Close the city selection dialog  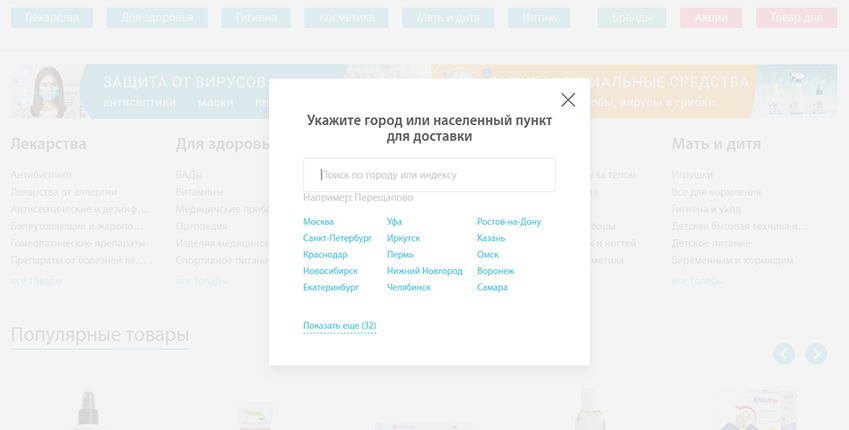tap(568, 100)
